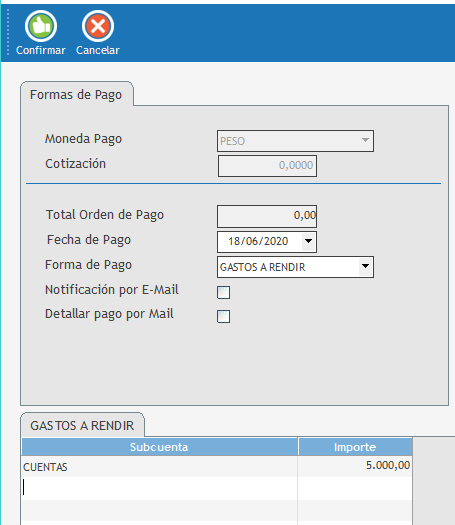The image size is (455, 525).
Task: Open the Forma de Pago dropdown arrow
Action: click(365, 267)
